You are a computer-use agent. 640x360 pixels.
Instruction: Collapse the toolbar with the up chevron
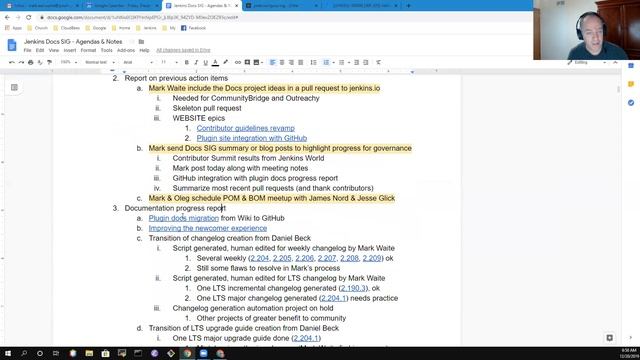click(x=615, y=62)
